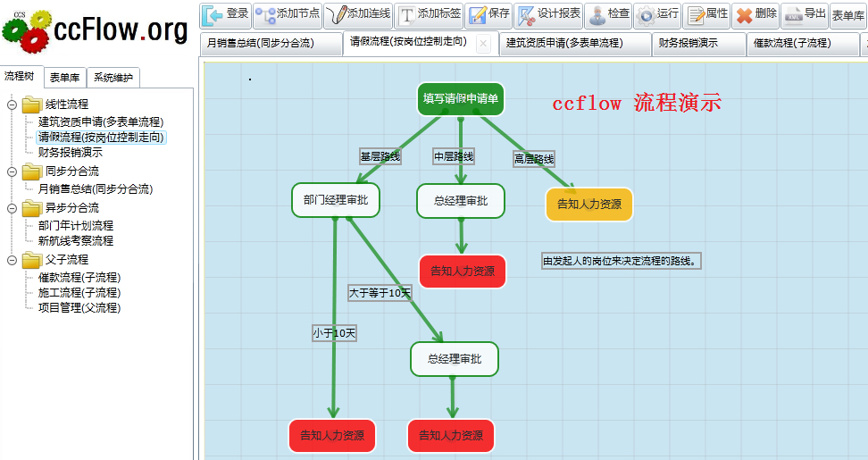
Task: Open the 建筑资质申请(多表单流程) document tab
Action: click(x=575, y=43)
